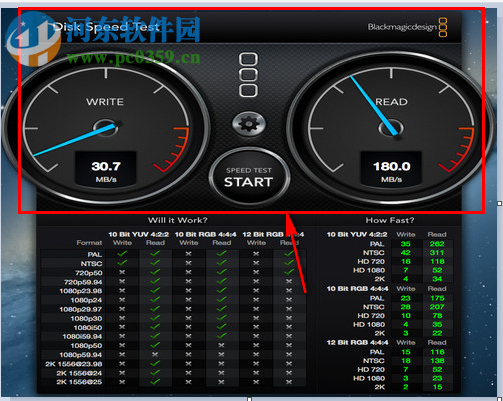Click 720p50 write cross under 10 Bit YUV
Viewport: 503px width, 401px height.
[122, 272]
